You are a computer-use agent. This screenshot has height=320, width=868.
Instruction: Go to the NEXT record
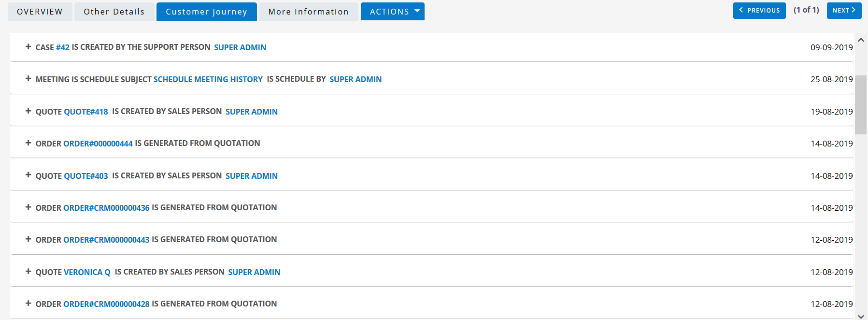[844, 10]
